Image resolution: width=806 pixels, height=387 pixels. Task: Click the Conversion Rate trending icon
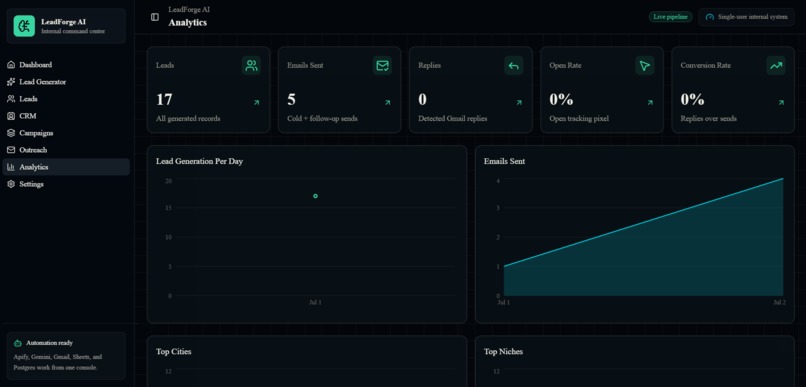coord(776,66)
